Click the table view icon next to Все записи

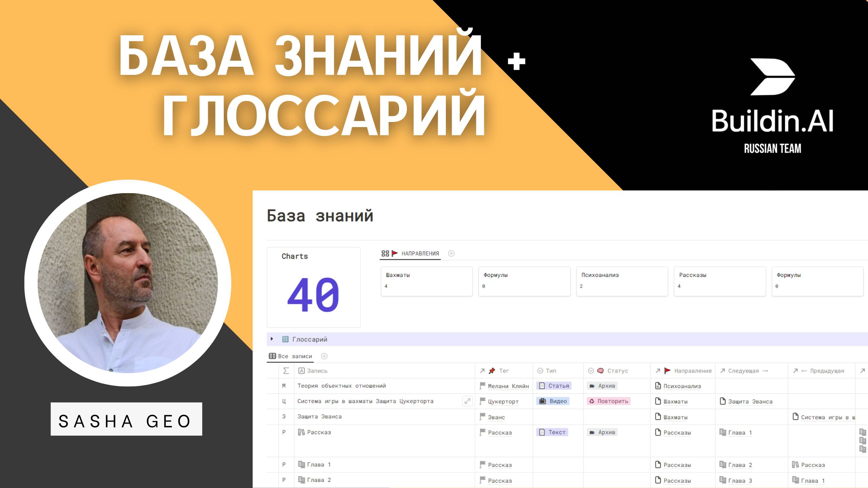(273, 356)
